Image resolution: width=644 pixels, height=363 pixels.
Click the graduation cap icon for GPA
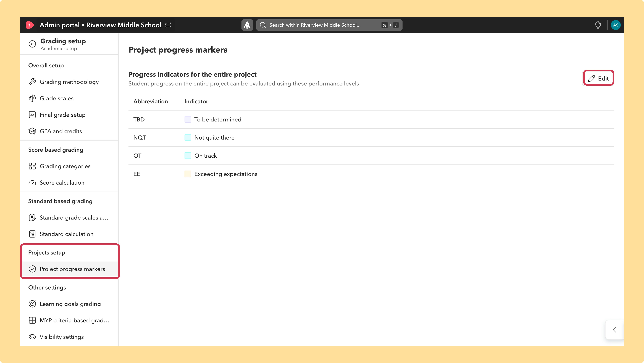click(32, 131)
